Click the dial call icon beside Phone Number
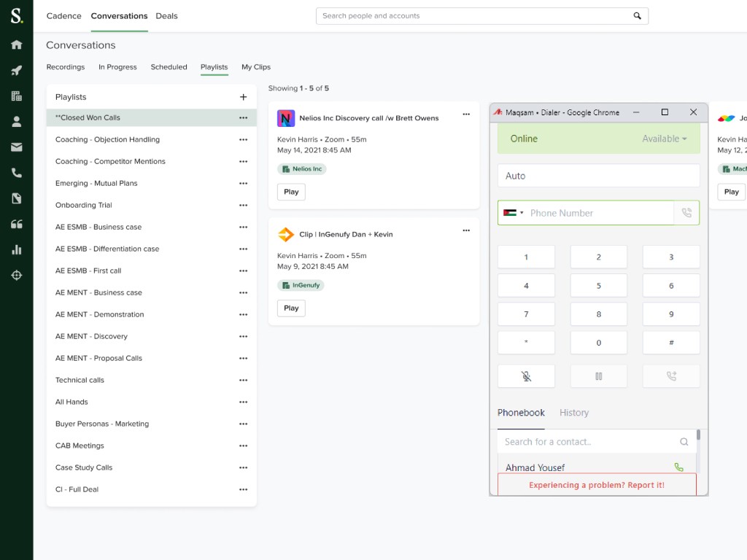The image size is (747, 560). pos(686,213)
